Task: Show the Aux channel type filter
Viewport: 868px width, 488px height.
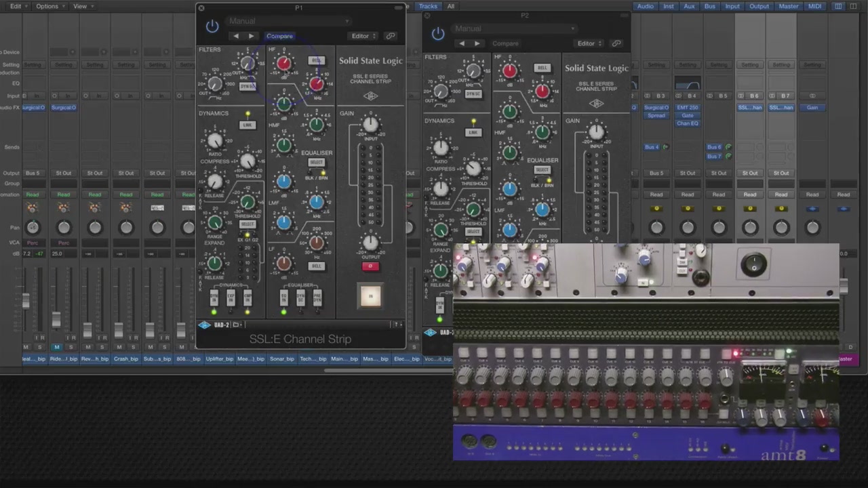Action: 689,6
